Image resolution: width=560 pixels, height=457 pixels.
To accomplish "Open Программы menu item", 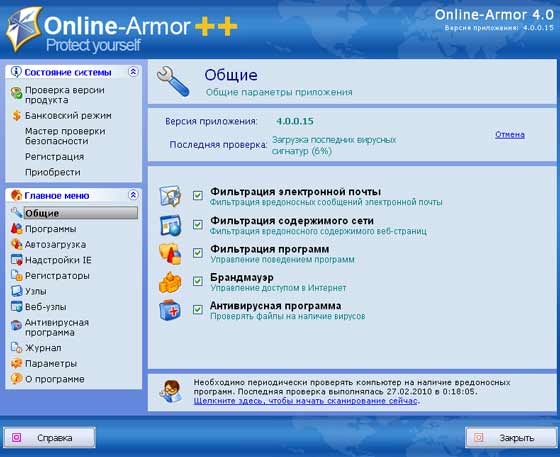I will (50, 229).
